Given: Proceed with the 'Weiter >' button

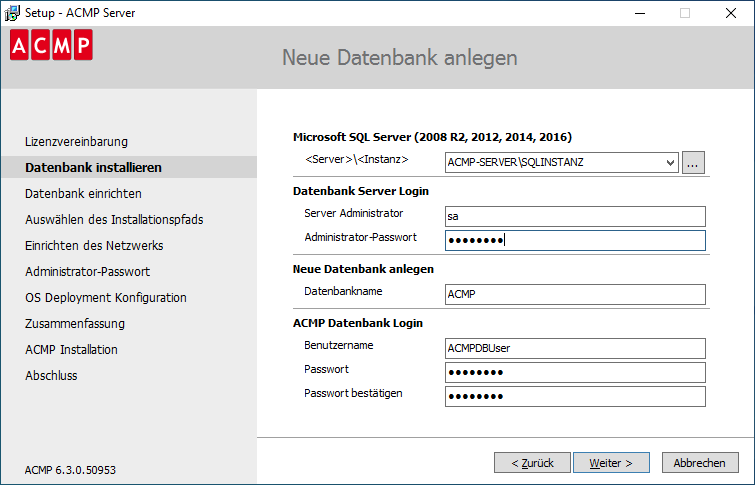Looking at the screenshot, I should 611,463.
